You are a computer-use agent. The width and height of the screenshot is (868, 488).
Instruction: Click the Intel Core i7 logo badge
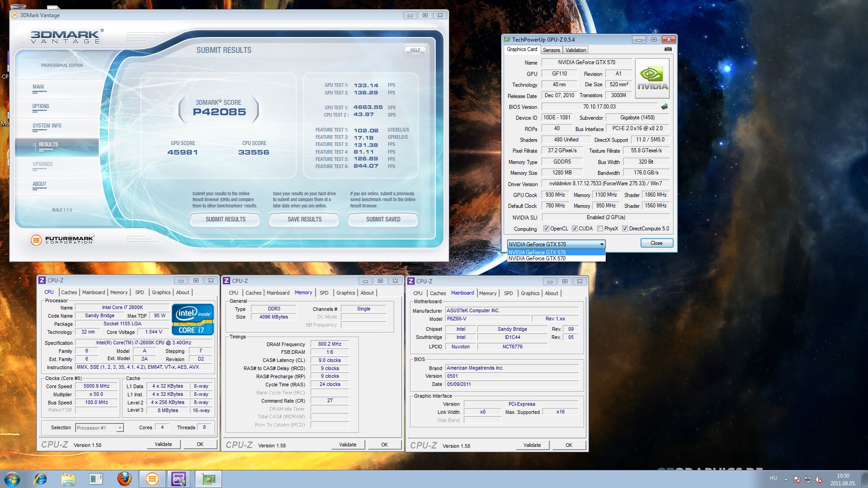pyautogui.click(x=193, y=319)
